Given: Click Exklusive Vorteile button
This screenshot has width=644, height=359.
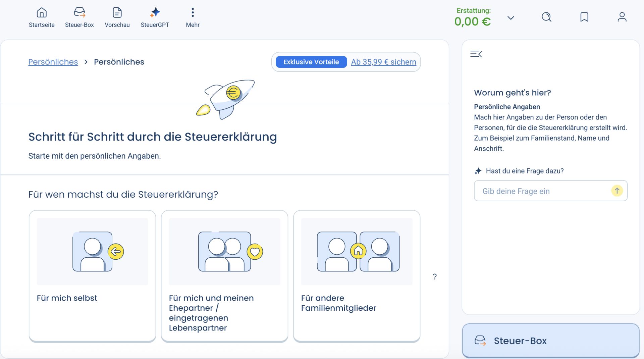Looking at the screenshot, I should click(311, 62).
